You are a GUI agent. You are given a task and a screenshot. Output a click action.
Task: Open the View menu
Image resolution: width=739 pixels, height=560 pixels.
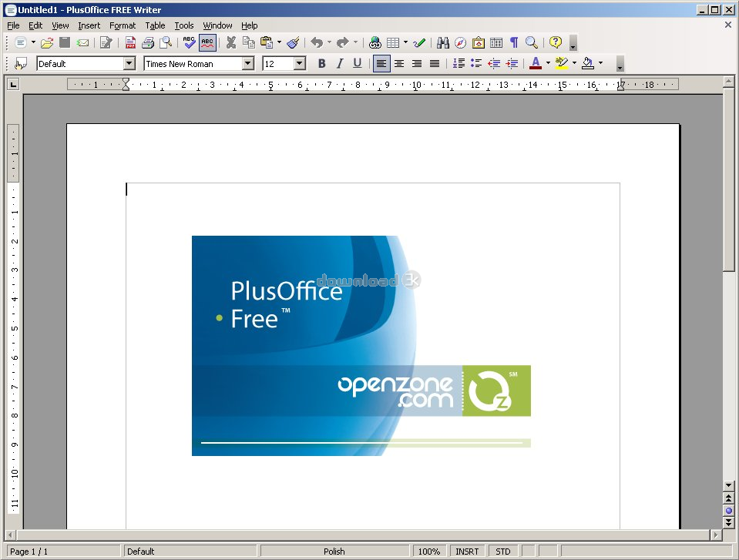(x=60, y=25)
